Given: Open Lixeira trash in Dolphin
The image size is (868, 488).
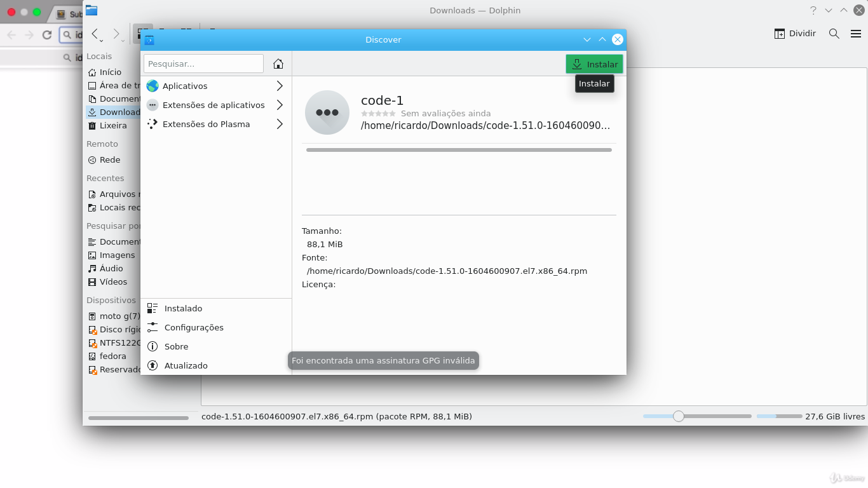Looking at the screenshot, I should coord(113,125).
